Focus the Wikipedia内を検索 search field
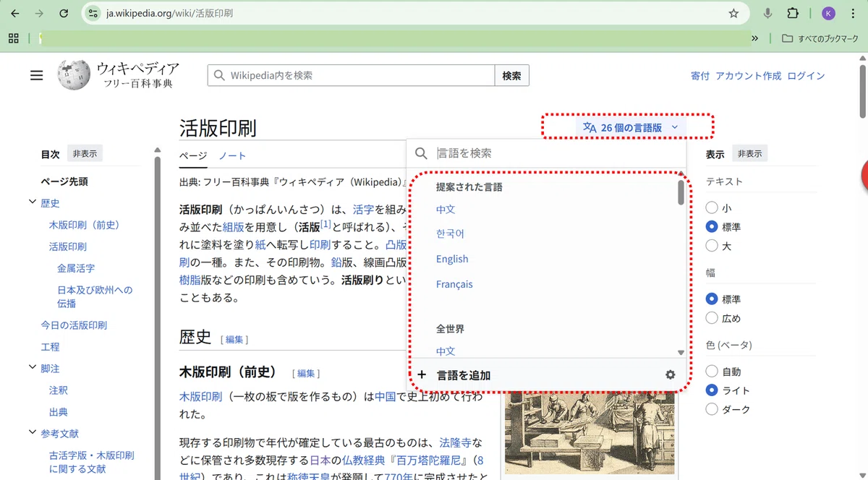The image size is (868, 480). point(351,75)
